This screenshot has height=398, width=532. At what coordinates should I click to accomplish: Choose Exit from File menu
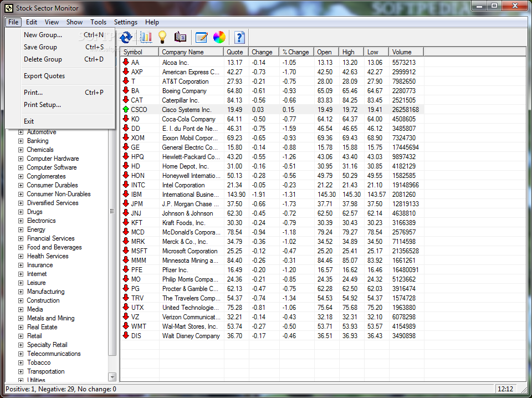point(60,121)
